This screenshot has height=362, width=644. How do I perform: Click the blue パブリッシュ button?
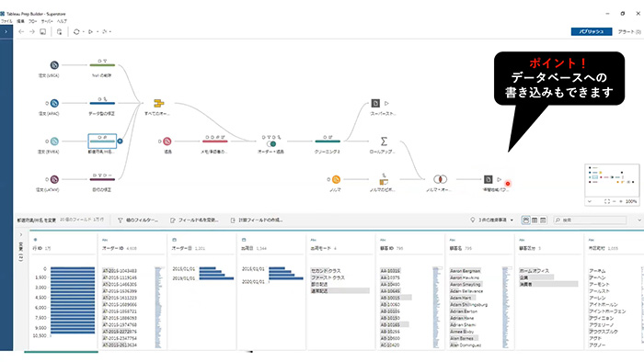pos(592,31)
